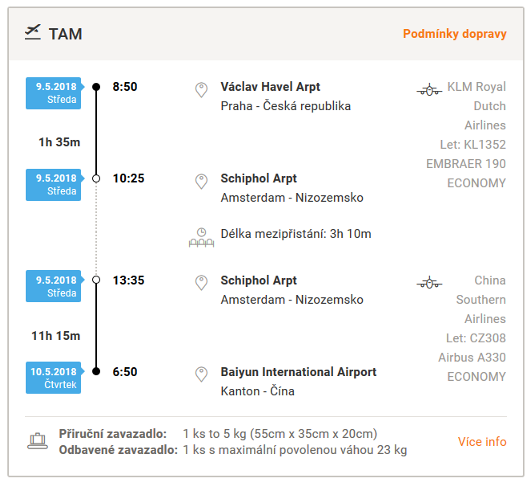530x480 pixels.
Task: Click the airplane icon next to KLM Royal
Action: click(x=429, y=90)
